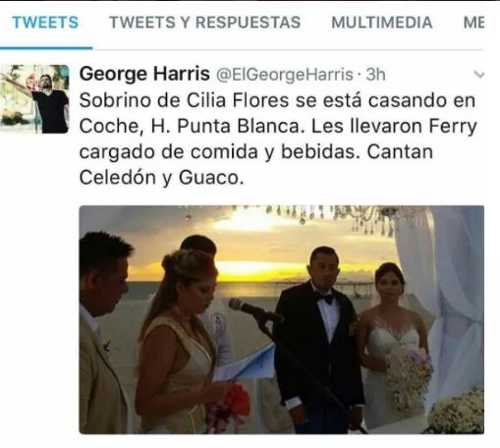Image resolution: width=500 pixels, height=448 pixels.
Task: Open the George Harris display name link
Action: (144, 74)
